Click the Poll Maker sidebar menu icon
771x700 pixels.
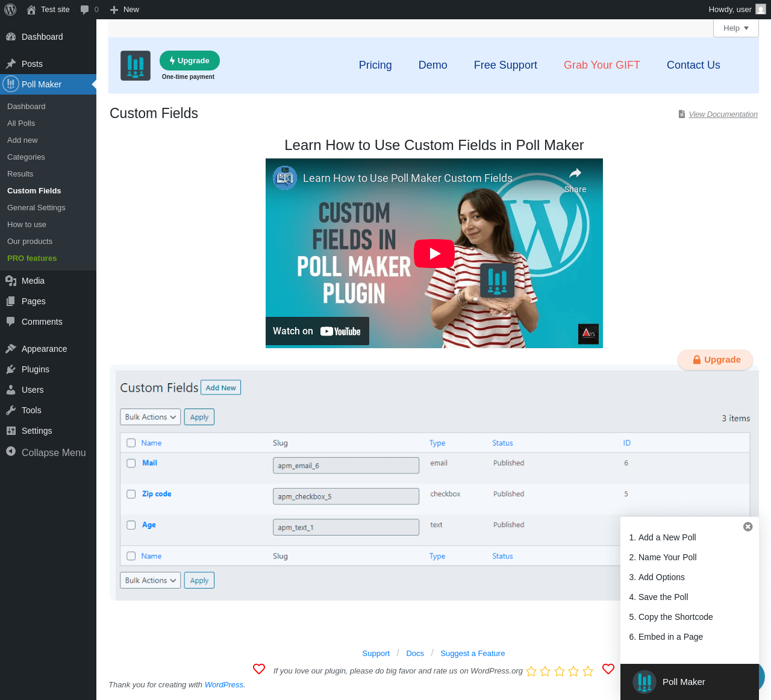11,84
